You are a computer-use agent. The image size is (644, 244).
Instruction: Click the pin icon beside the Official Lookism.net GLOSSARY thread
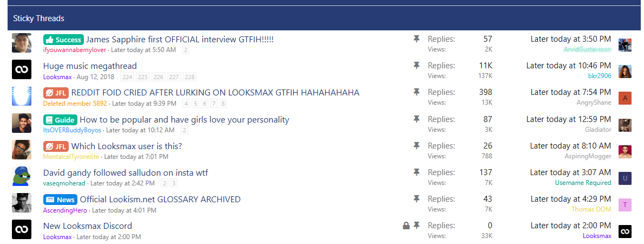pyautogui.click(x=417, y=199)
